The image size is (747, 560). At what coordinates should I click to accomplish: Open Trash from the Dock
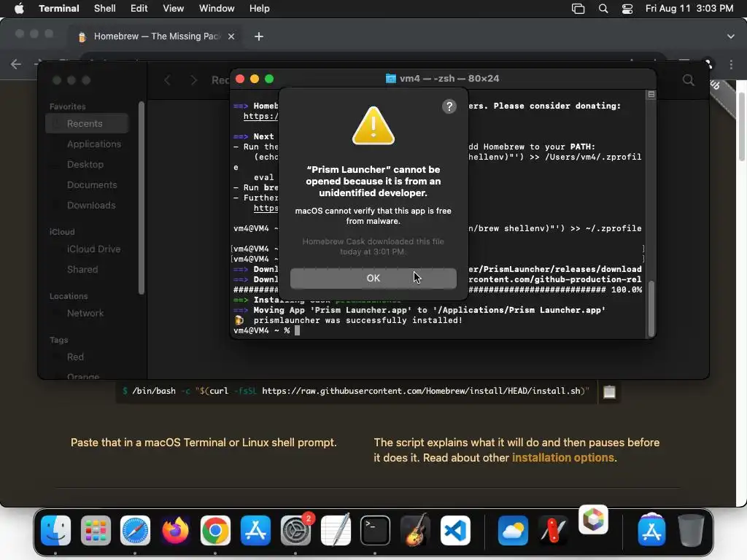point(691,531)
